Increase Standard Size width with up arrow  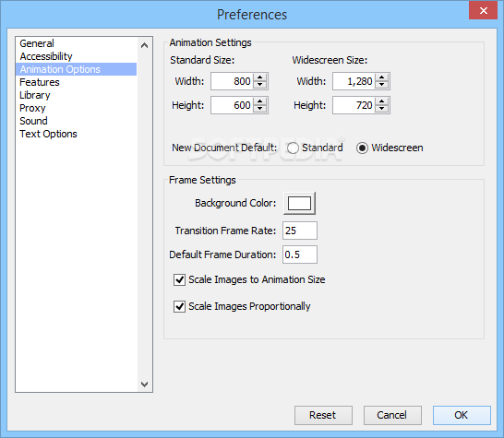(259, 77)
